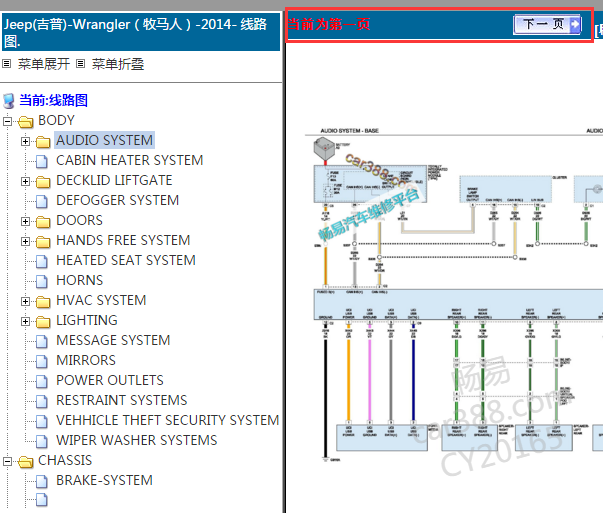Viewport: 603px width, 513px height.
Task: Click 菜单折叠 to collapse all menus
Action: 118,64
